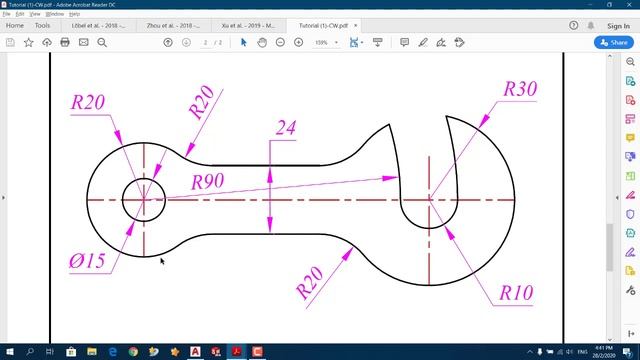Open Send for Comments tool in right pane
Screen dimensions: 640x360
(630, 271)
